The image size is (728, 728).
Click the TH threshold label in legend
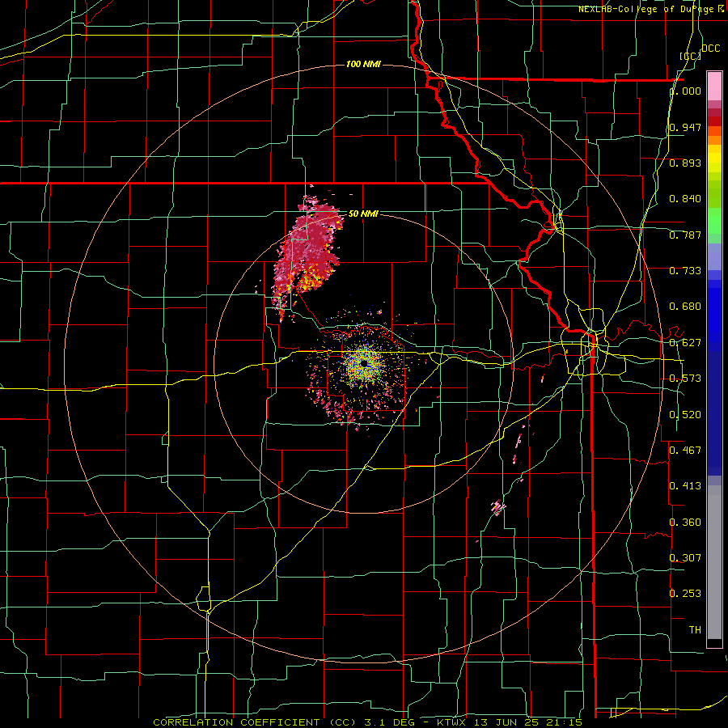695,630
